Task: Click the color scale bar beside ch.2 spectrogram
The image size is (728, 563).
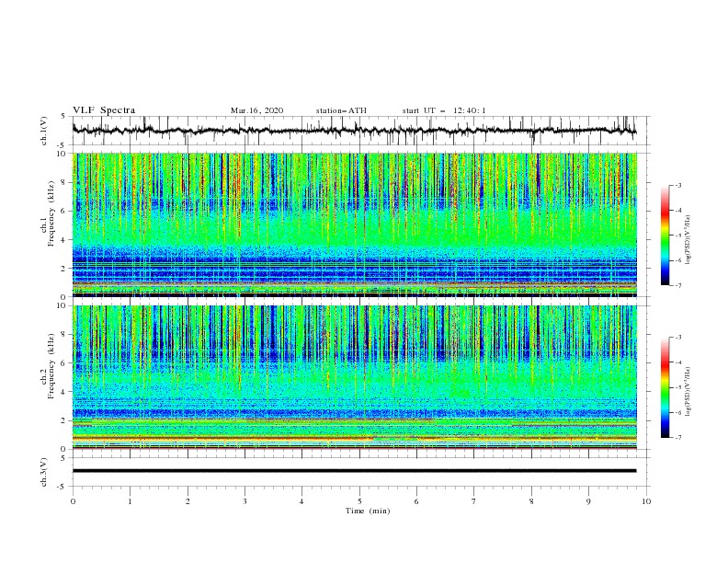Action: [665, 387]
